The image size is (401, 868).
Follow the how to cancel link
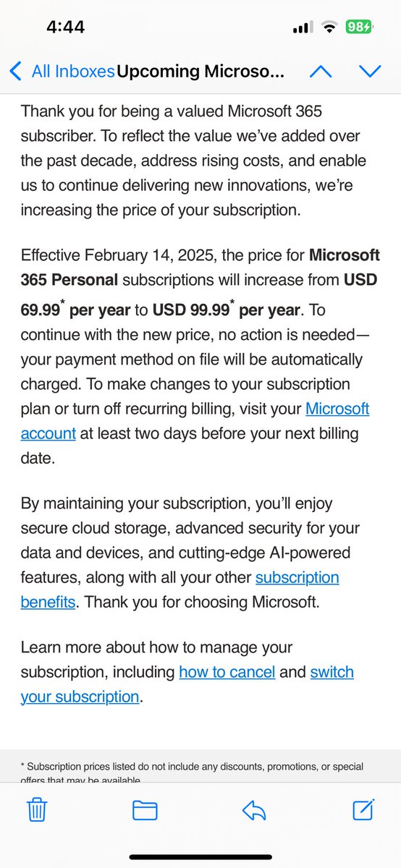point(227,672)
